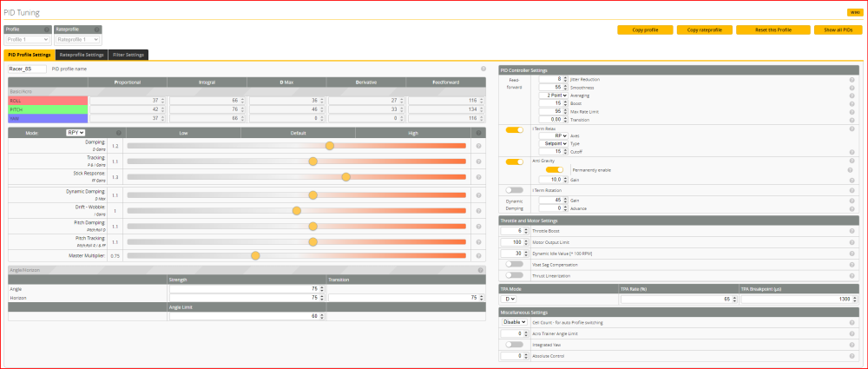This screenshot has width=868, height=369.
Task: Open the Profile 1 dropdown
Action: (28, 40)
